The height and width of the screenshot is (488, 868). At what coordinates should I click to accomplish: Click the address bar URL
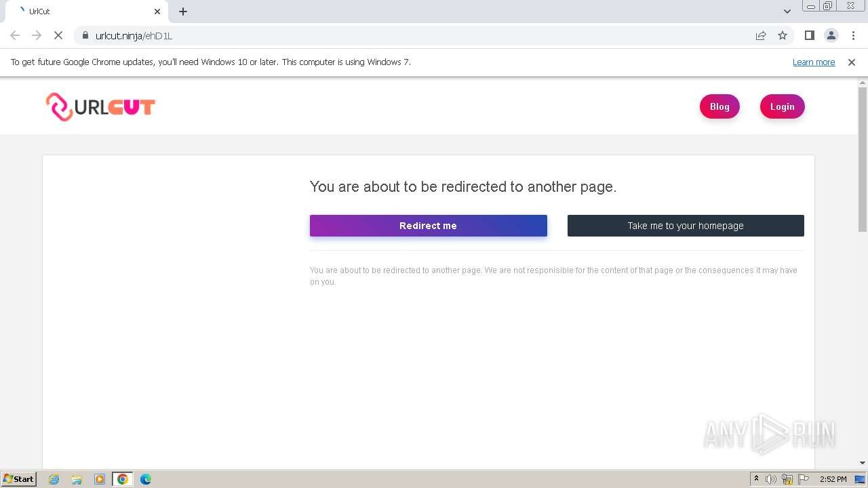134,36
